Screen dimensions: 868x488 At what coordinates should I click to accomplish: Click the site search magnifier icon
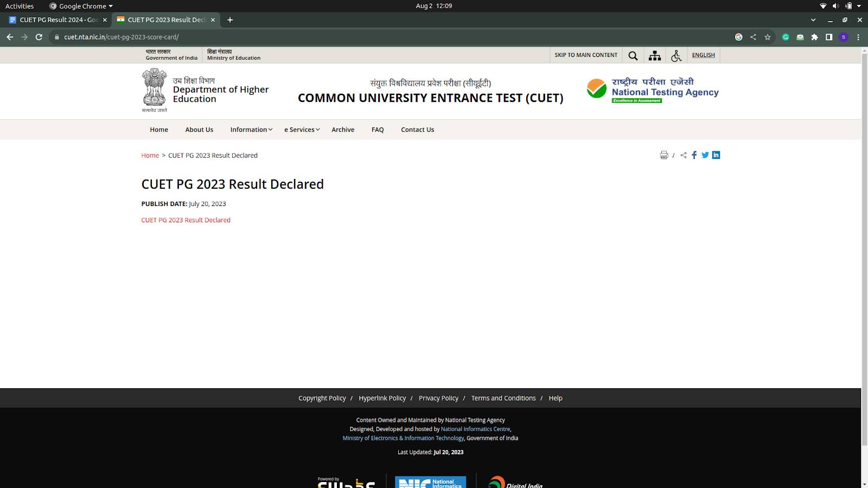point(633,55)
